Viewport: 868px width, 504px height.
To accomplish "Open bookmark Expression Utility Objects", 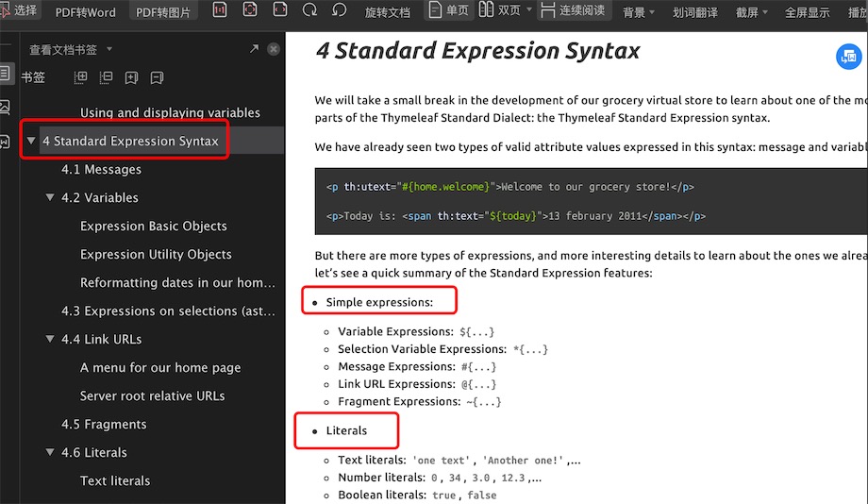I will point(156,254).
